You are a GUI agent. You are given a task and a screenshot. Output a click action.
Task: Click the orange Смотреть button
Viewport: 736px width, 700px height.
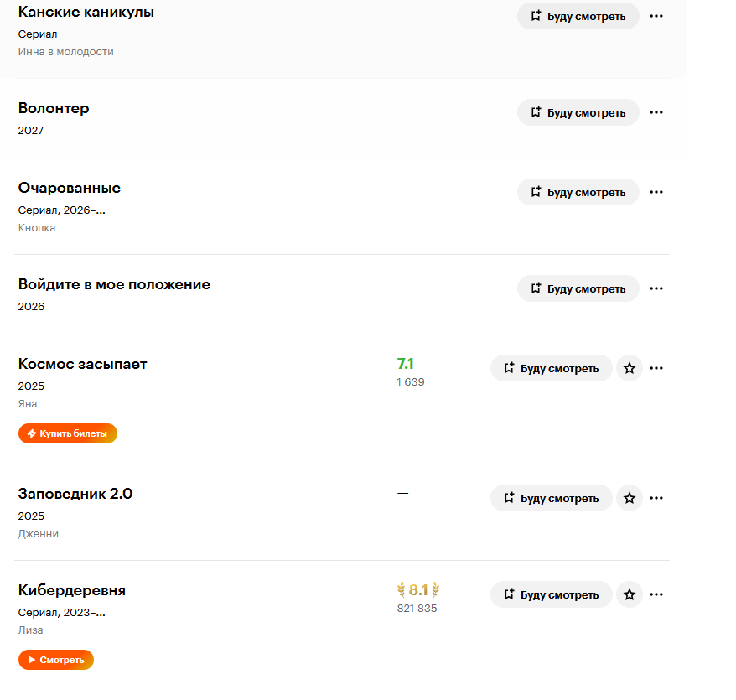(x=56, y=660)
